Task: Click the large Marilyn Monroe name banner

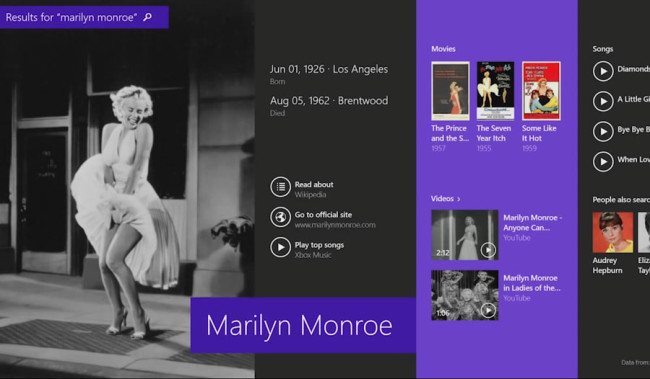Action: 303,325
